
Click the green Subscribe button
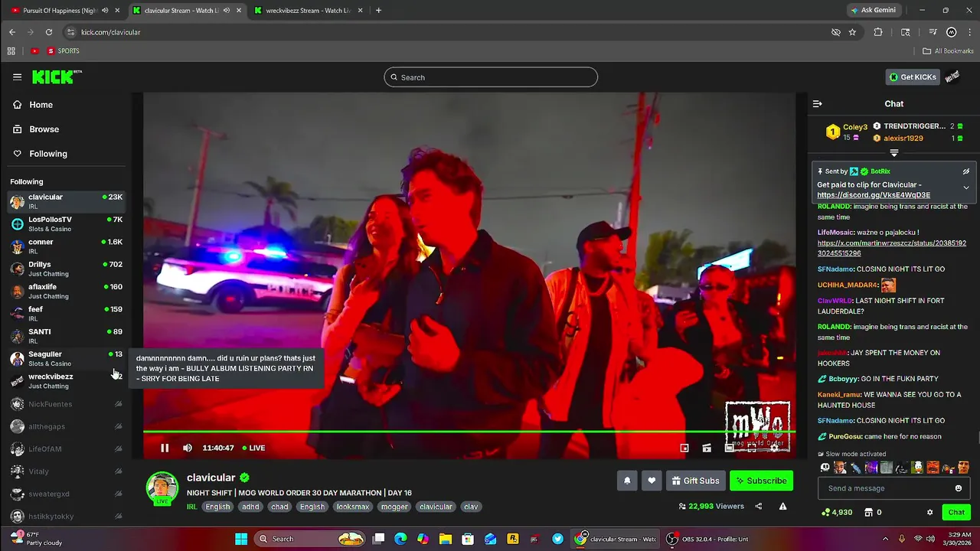(761, 481)
